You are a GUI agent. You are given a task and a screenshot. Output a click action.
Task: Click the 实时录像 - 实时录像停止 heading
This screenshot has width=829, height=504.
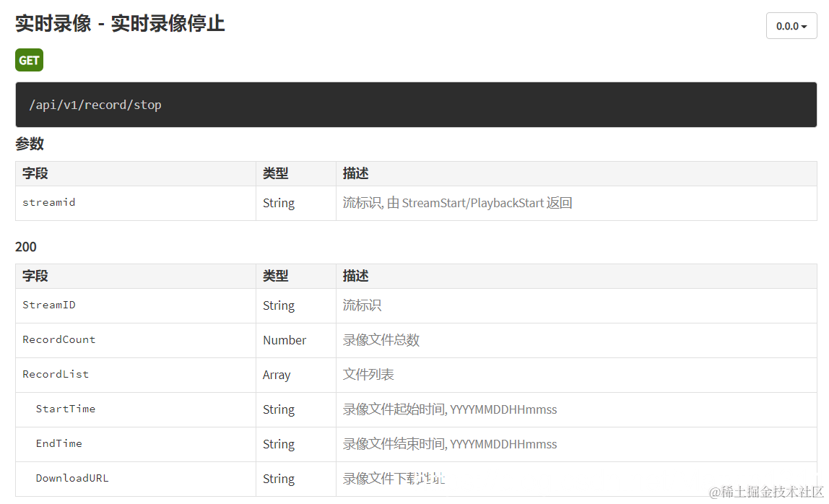[120, 23]
